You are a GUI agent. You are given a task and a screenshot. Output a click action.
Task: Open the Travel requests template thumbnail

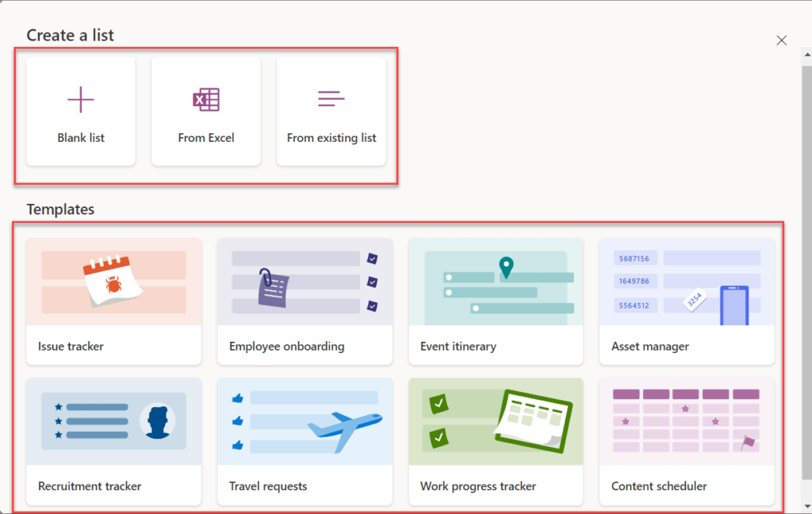click(x=305, y=422)
